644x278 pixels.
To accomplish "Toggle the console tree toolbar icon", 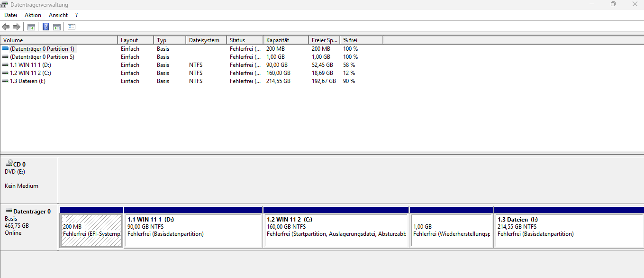I will pyautogui.click(x=31, y=27).
